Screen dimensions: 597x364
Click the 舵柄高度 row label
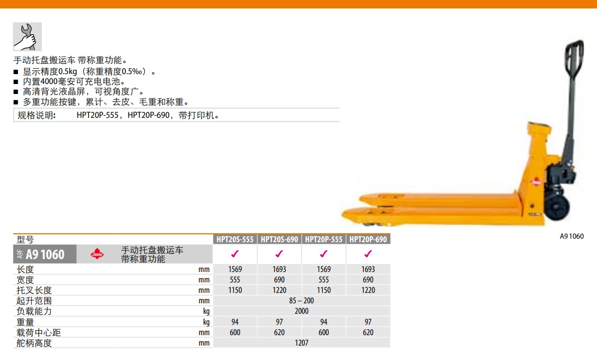(x=34, y=343)
